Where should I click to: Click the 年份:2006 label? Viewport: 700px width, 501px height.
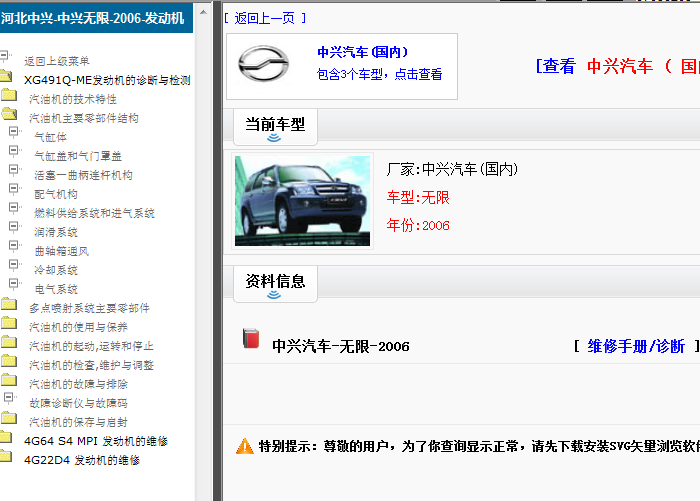418,225
